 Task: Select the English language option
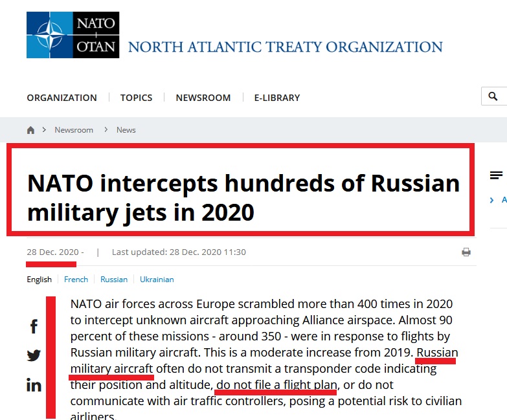tap(39, 280)
